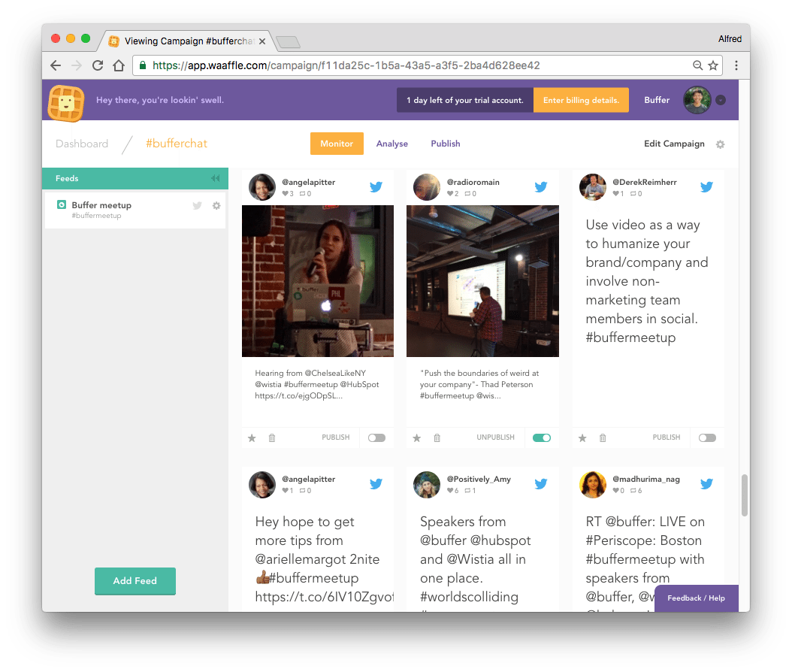This screenshot has height=672, width=792.
Task: Click Enter billing details button
Action: pos(581,100)
